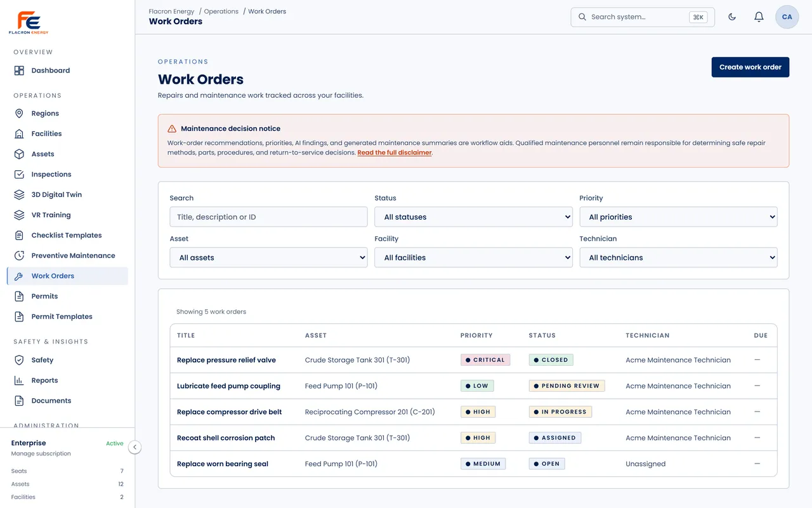Click the Regions map pin icon
The width and height of the screenshot is (812, 508).
coord(19,114)
